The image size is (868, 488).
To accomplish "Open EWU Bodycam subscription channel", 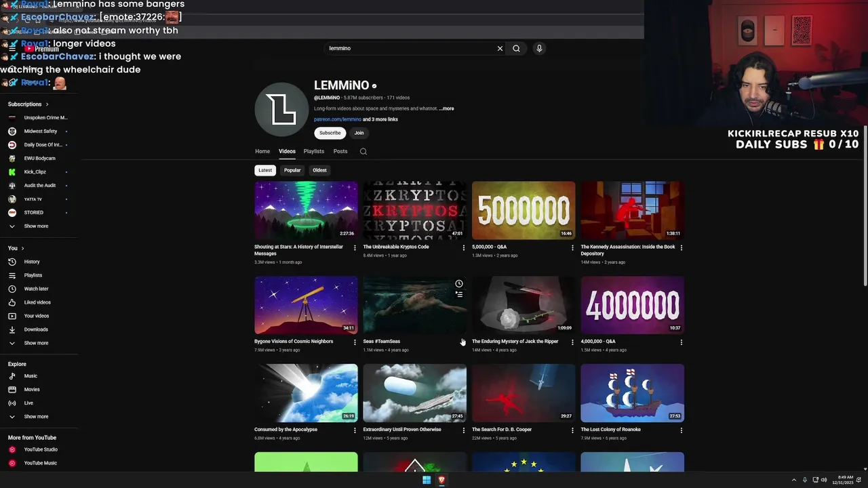I will (x=38, y=159).
